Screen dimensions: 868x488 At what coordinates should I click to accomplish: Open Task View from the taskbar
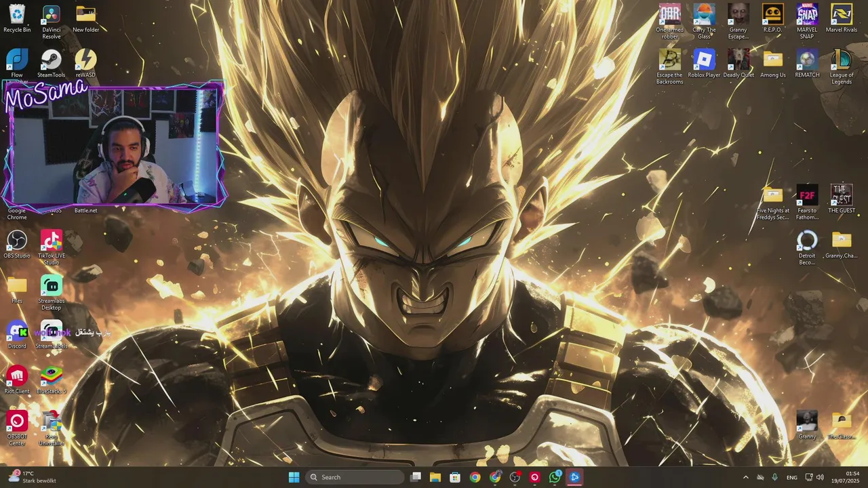pos(416,477)
